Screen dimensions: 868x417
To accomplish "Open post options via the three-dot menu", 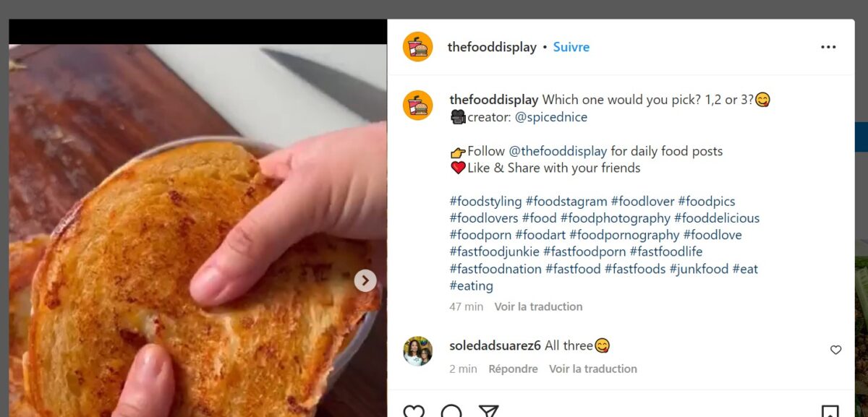I will coord(828,46).
